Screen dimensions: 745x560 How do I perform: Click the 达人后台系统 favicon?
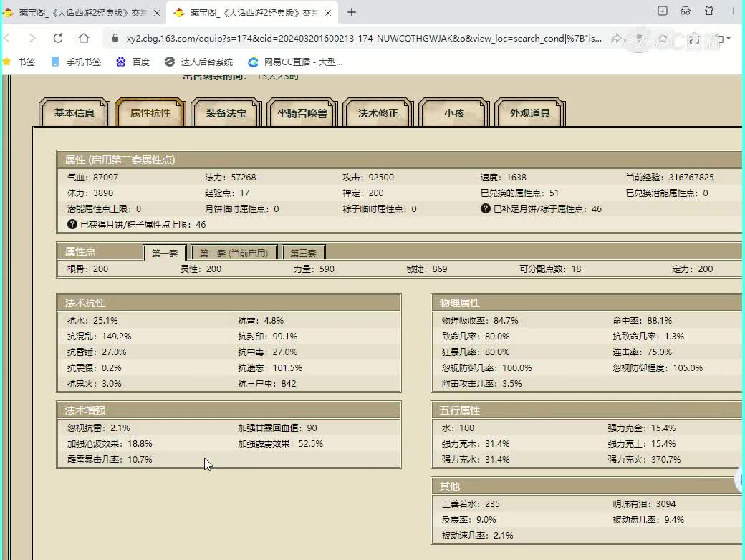point(169,62)
